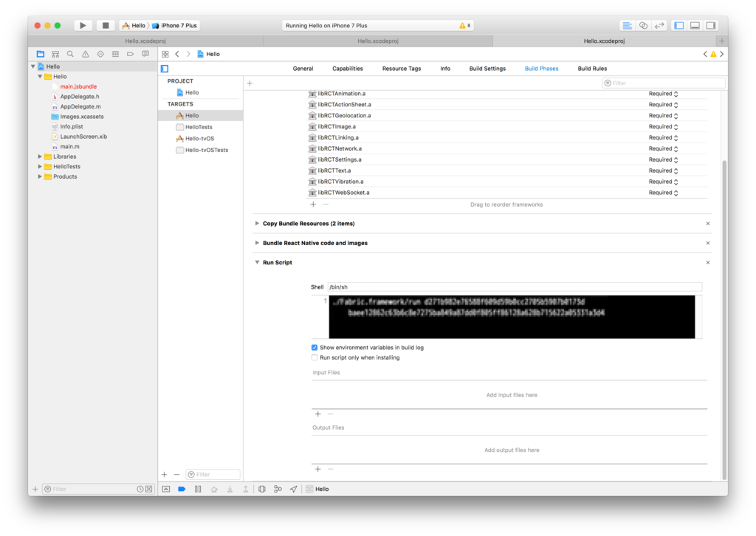Open AppDelegate.m in navigator

tap(80, 106)
